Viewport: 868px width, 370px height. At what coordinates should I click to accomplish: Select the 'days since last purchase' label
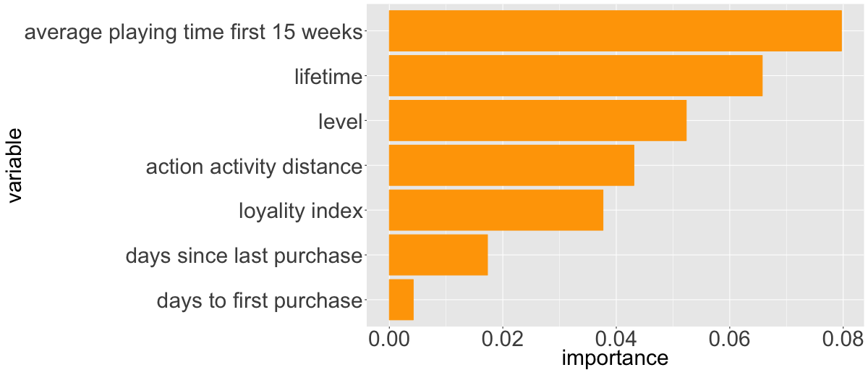243,256
